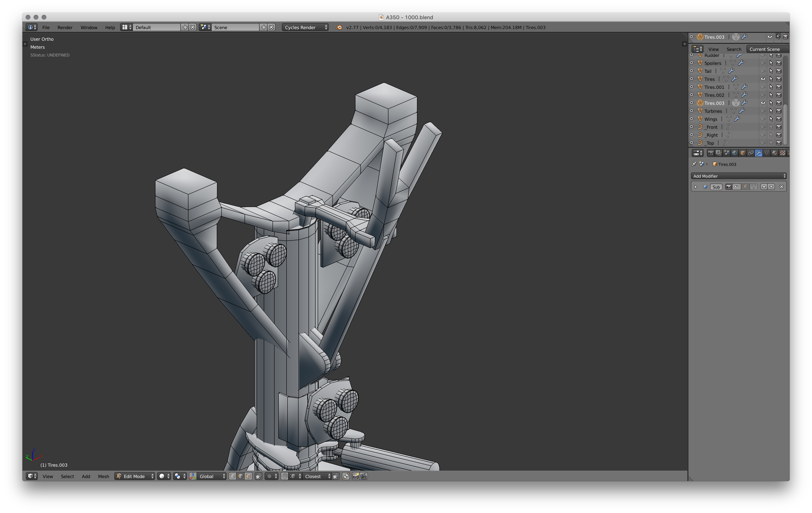
Task: Open the Window menu
Action: [89, 27]
